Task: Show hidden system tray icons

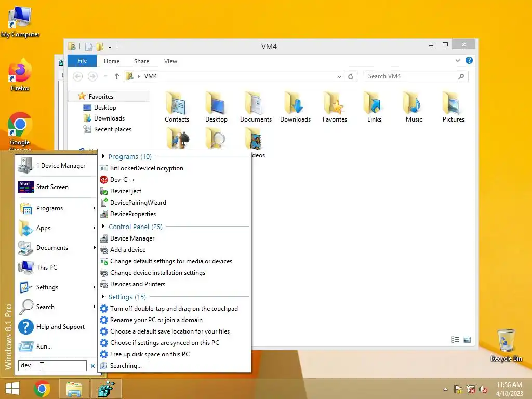Action: click(445, 389)
